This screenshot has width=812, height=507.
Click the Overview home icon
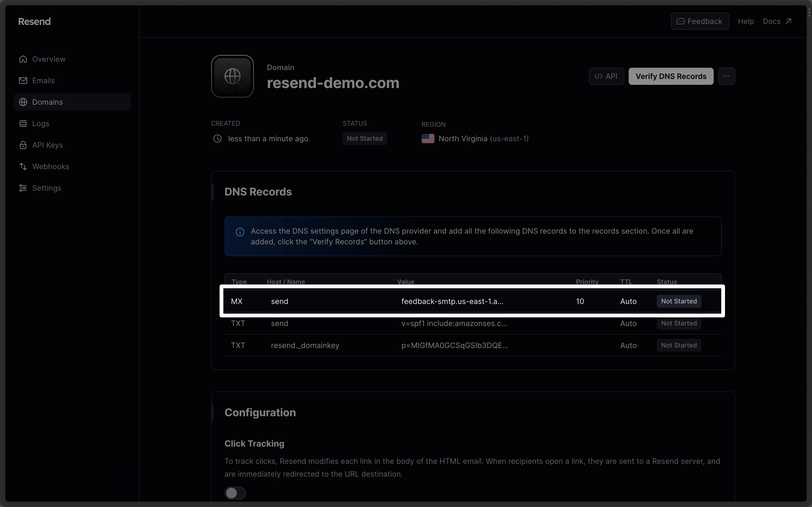click(x=23, y=59)
